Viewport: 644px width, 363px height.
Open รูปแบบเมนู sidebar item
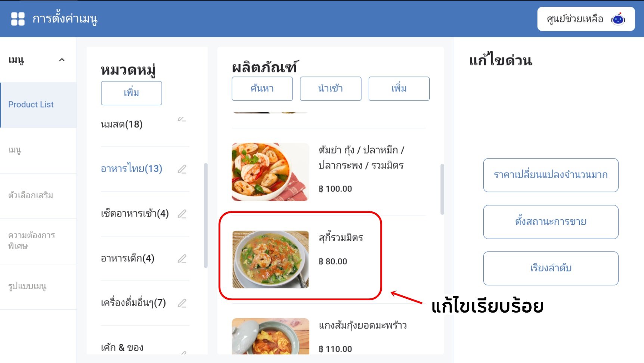38,287
